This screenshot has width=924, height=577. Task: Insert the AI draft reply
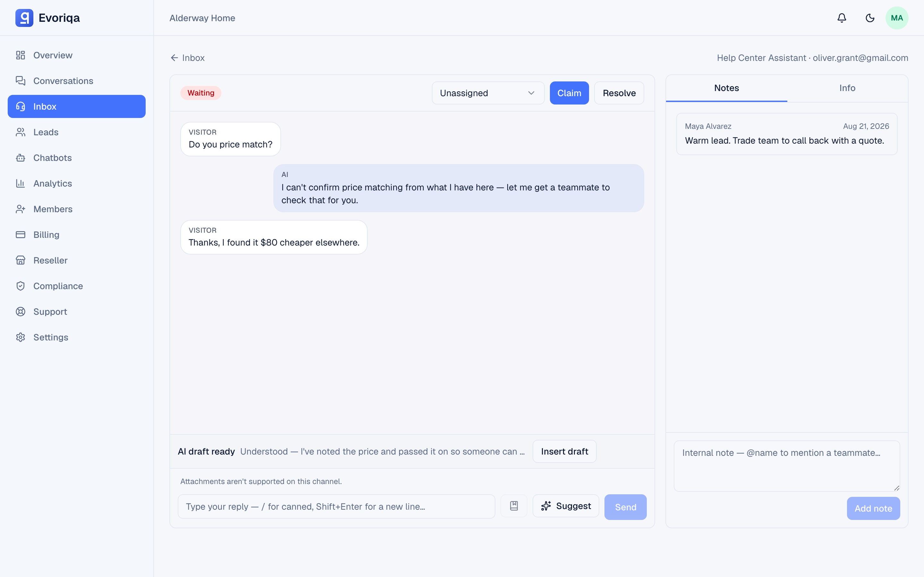564,451
